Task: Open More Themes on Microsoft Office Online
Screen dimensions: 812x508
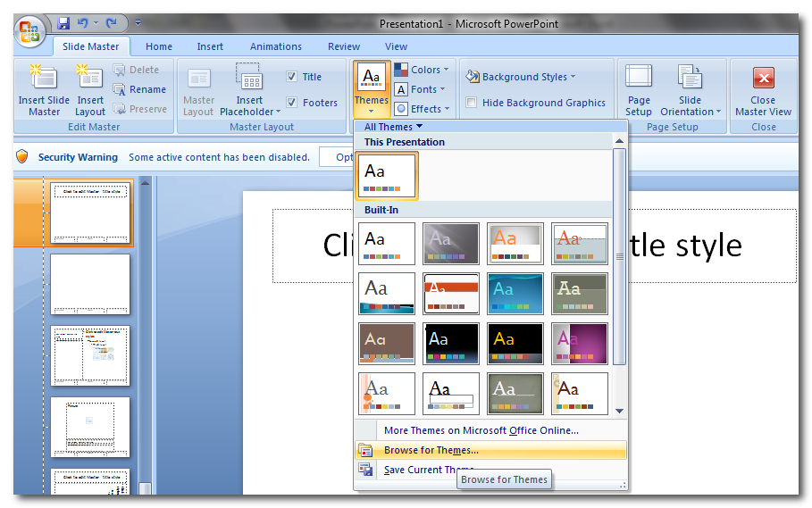Action: point(481,430)
